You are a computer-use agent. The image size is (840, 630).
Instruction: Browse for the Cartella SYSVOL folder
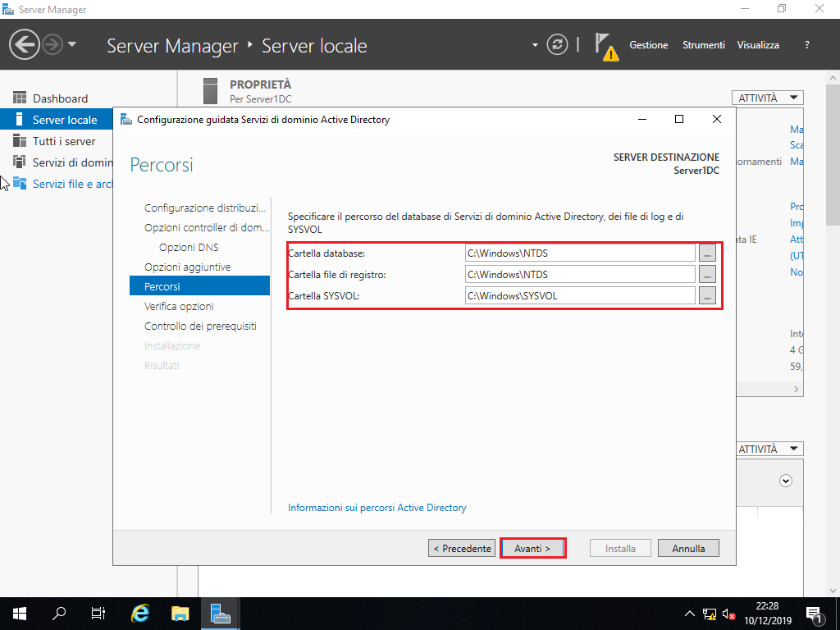point(707,295)
